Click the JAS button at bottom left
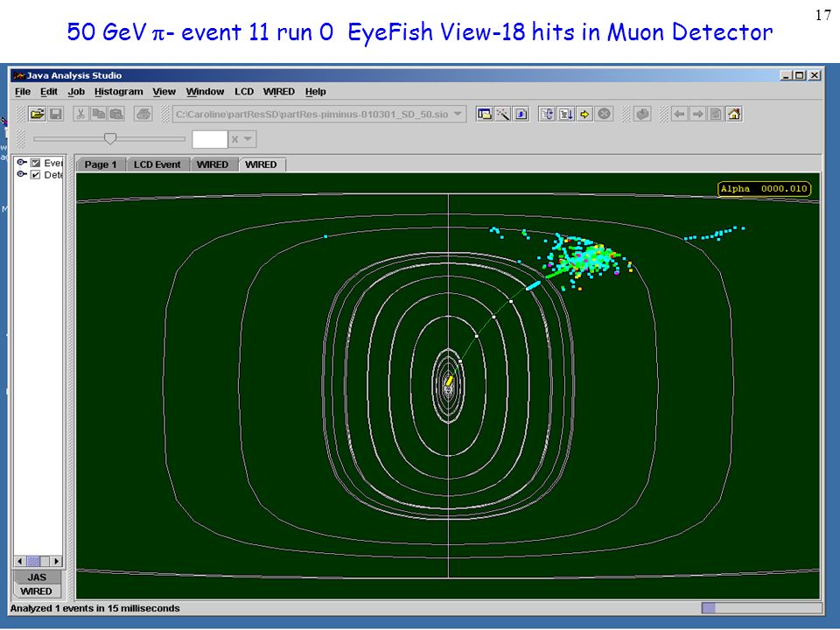 click(x=37, y=577)
